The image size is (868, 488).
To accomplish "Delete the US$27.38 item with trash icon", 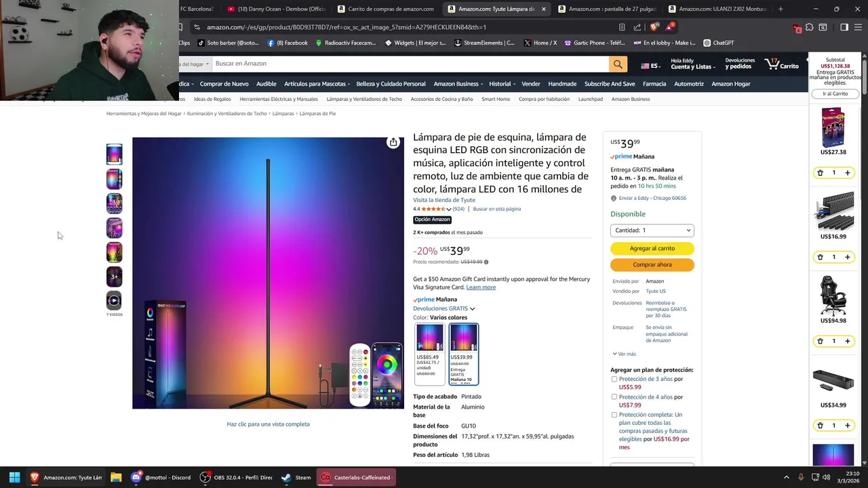I will click(x=820, y=173).
